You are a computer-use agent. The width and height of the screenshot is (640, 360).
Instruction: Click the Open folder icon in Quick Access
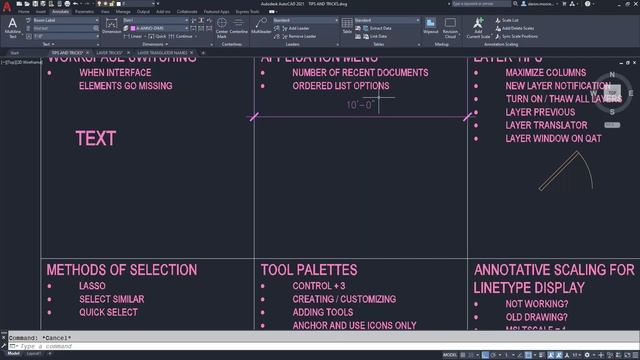[27, 4]
